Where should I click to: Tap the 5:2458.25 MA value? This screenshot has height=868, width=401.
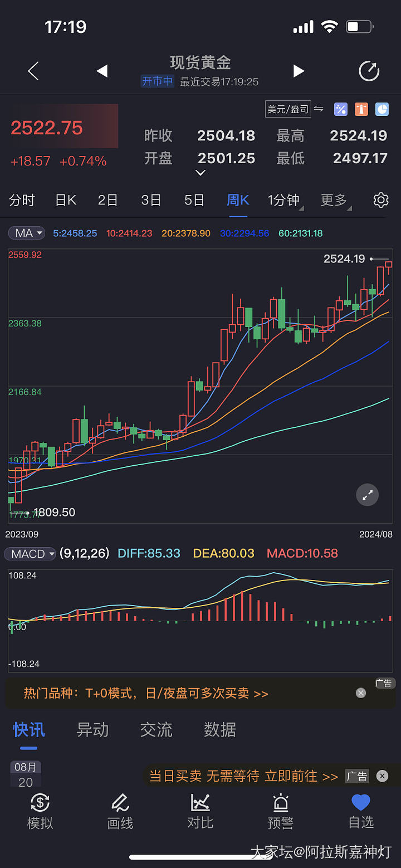coord(75,233)
